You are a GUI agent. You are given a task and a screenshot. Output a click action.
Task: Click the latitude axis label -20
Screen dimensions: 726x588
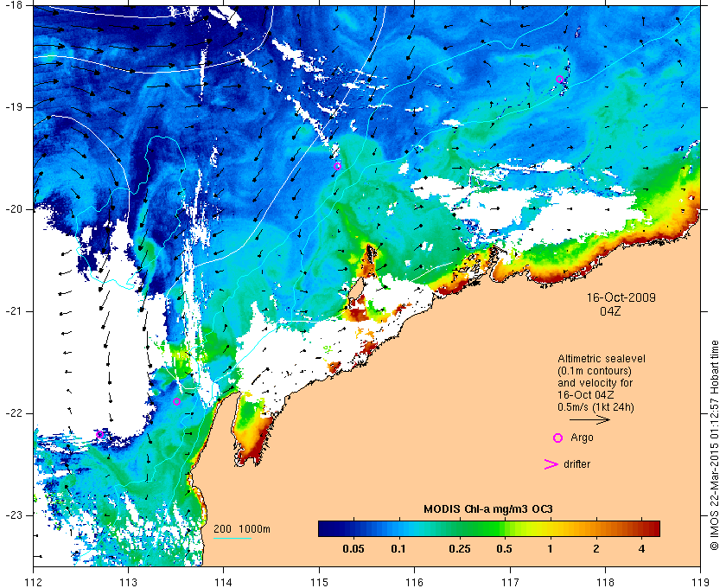pyautogui.click(x=14, y=209)
